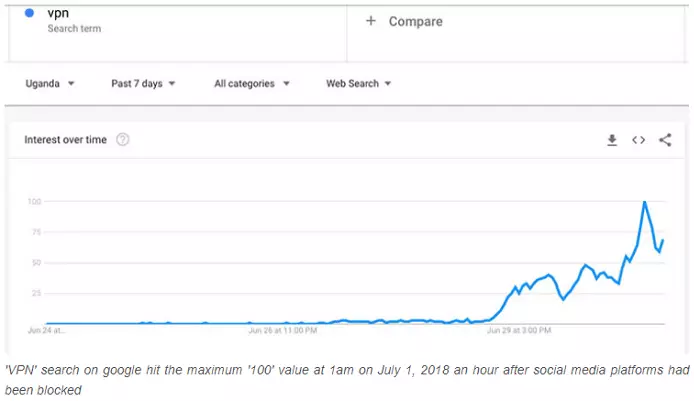Image resolution: width=694 pixels, height=401 pixels.
Task: Click the plus icon beside Compare
Action: coord(371,21)
